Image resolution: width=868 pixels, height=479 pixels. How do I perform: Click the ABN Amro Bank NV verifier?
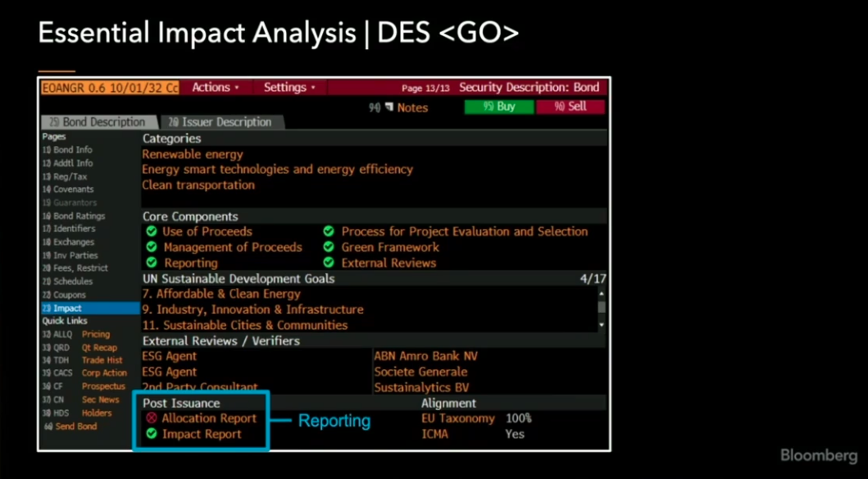coord(425,356)
